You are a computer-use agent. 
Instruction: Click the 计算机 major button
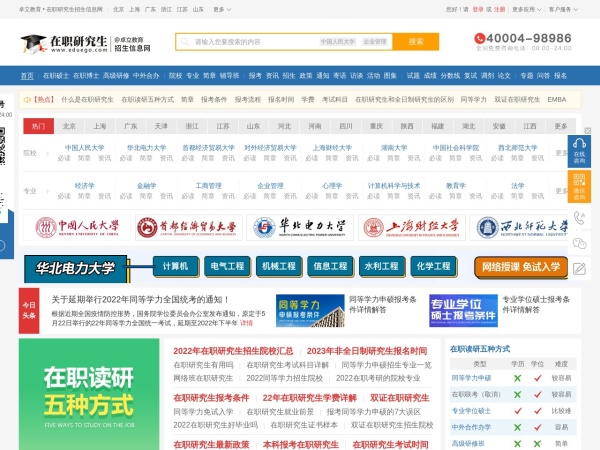pos(175,267)
